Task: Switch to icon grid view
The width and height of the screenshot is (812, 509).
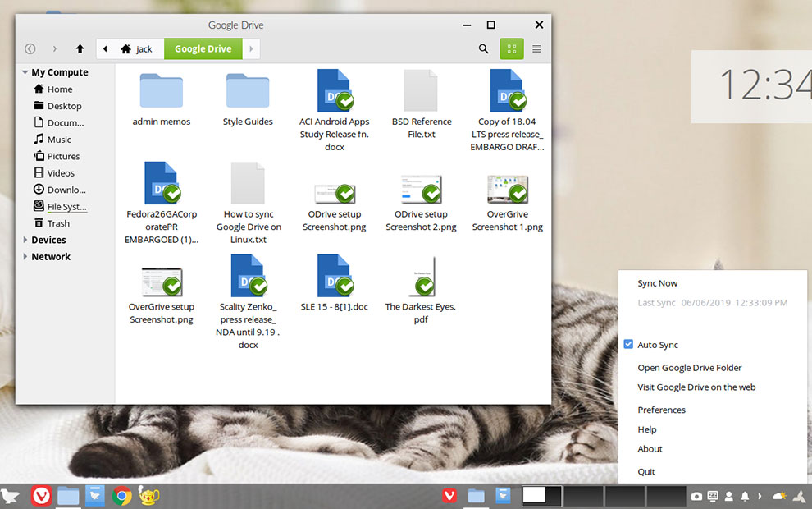Action: [x=512, y=48]
